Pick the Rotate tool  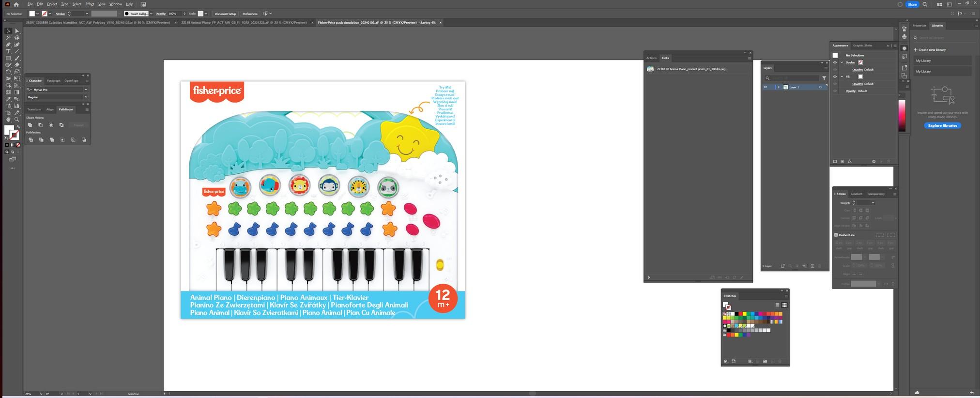tap(8, 72)
